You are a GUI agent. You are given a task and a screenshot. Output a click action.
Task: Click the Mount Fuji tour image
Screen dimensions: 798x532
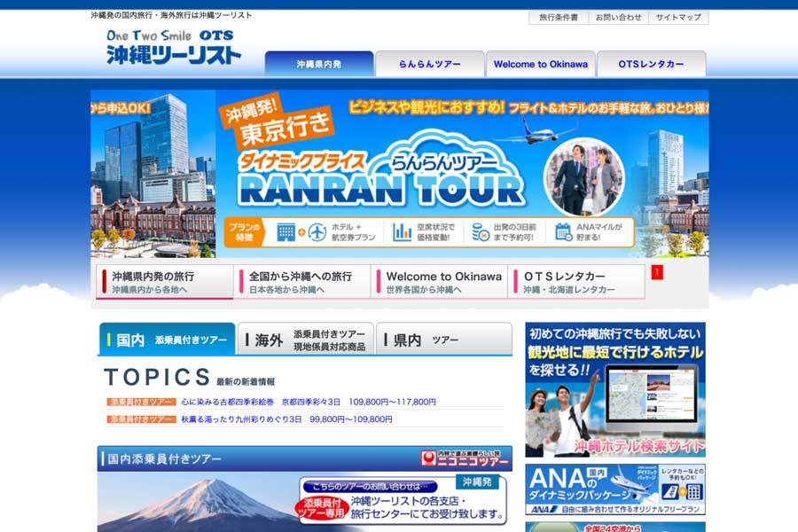click(x=199, y=502)
